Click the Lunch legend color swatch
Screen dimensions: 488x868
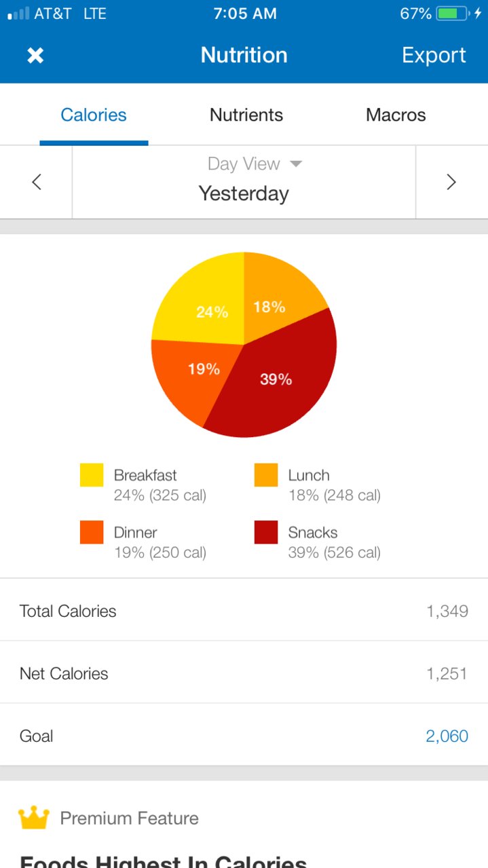[266, 475]
